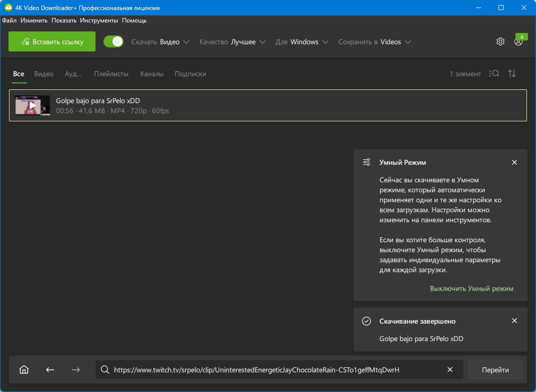Click the Выключить Умный режим link

click(x=471, y=289)
